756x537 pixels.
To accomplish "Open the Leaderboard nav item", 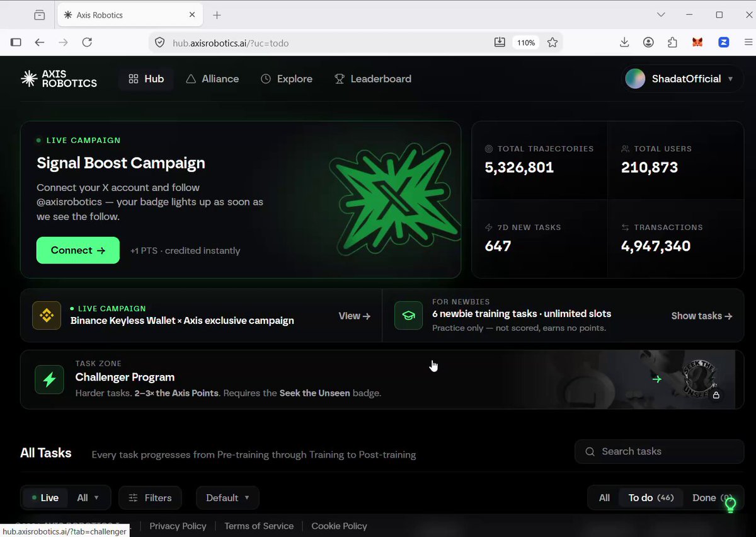I will [372, 79].
